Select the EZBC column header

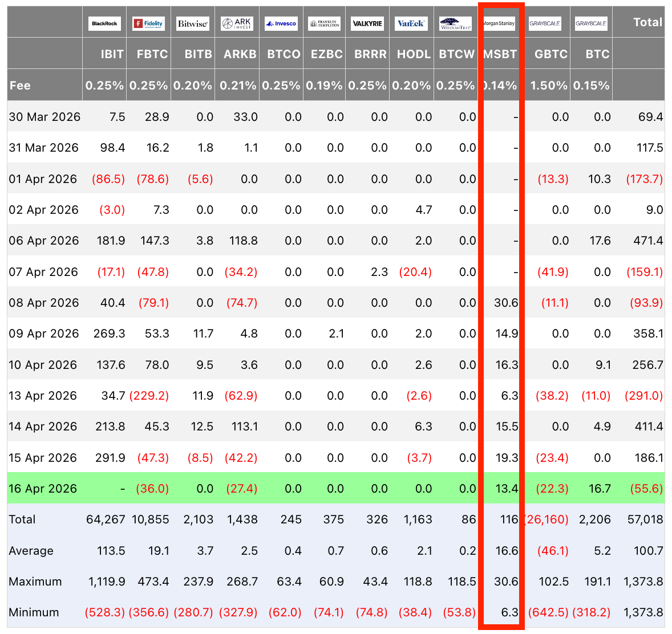click(326, 54)
